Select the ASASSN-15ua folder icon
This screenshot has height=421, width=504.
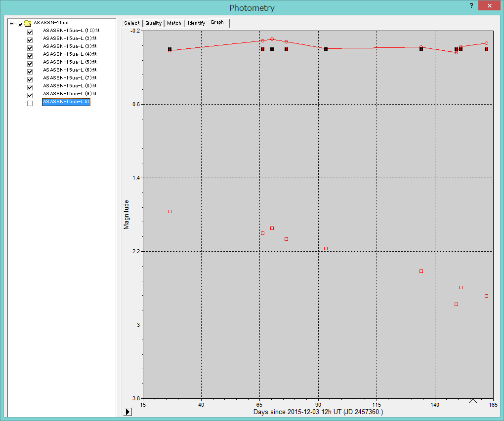(28, 23)
